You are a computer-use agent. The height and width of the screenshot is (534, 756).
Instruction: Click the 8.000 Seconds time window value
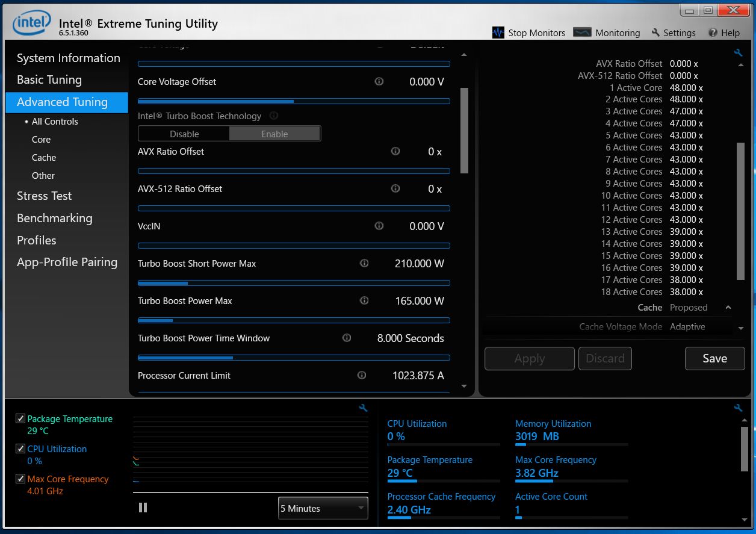pyautogui.click(x=411, y=338)
